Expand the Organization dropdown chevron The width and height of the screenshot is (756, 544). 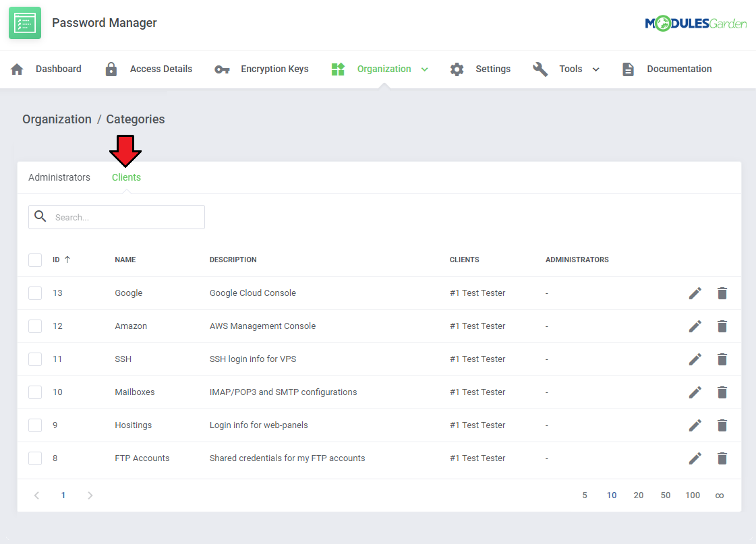tap(424, 69)
